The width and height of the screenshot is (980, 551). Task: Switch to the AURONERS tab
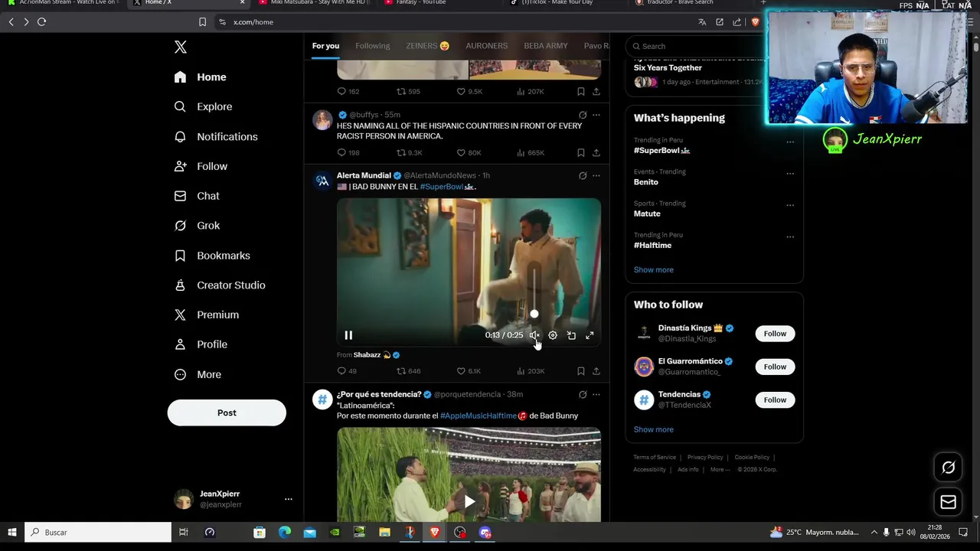pos(487,46)
